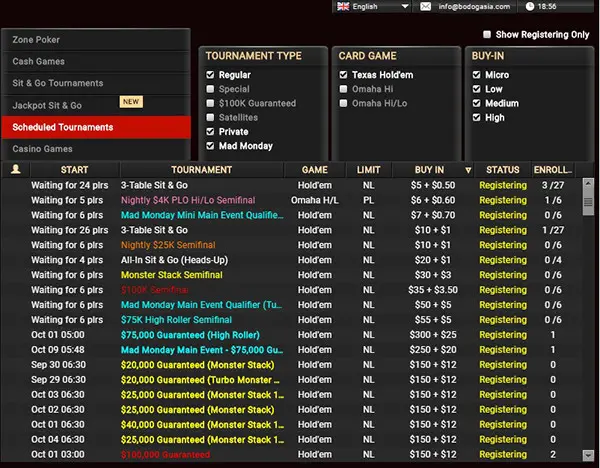The image size is (600, 468).
Task: Click the envelope email icon
Action: [426, 7]
